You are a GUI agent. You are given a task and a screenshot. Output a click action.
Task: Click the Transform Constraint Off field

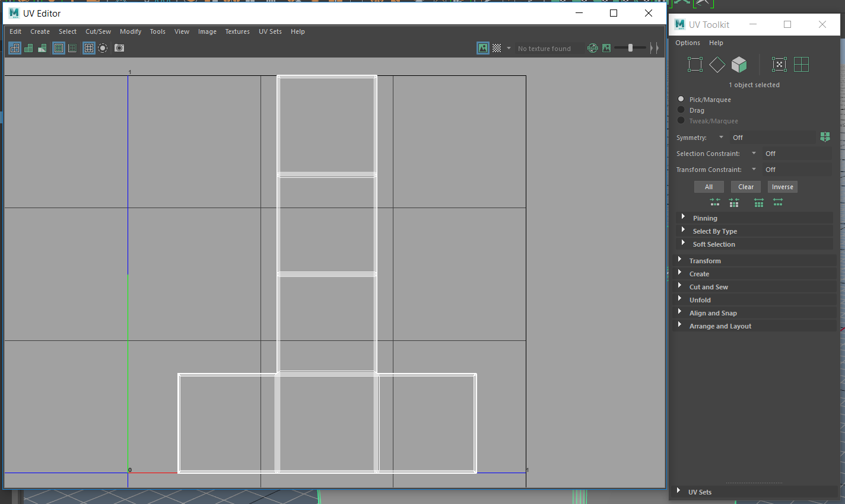797,169
